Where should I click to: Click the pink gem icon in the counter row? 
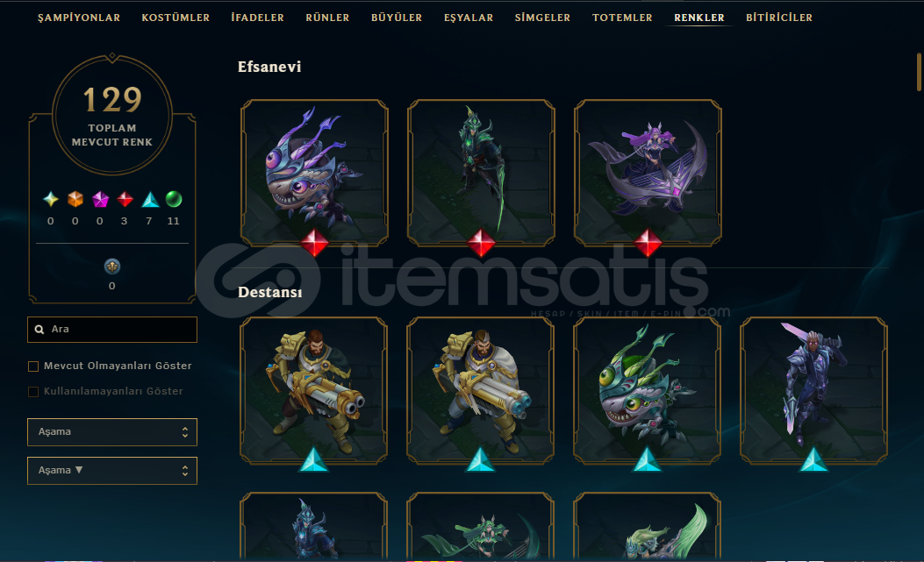tap(100, 199)
